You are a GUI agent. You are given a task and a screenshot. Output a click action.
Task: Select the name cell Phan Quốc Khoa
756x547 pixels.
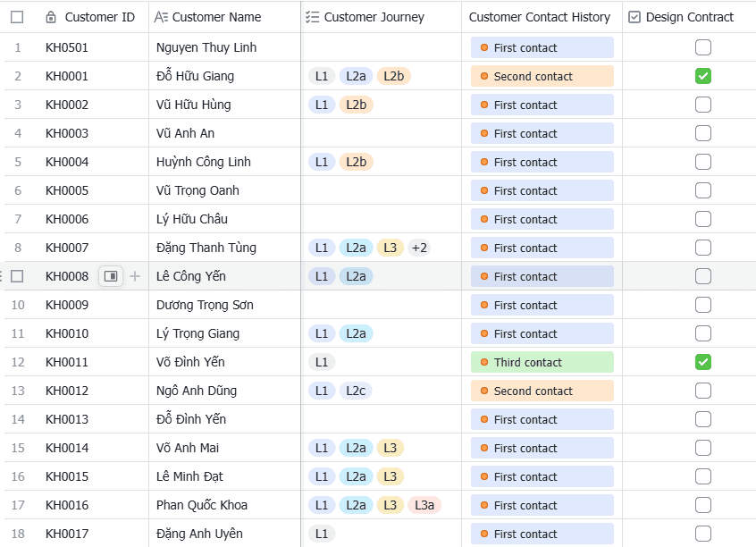tap(224, 505)
